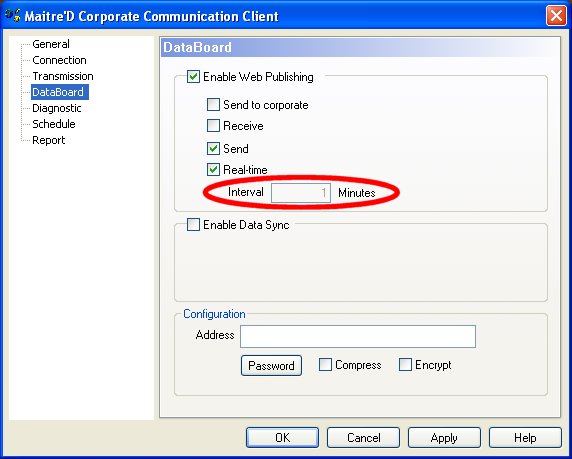The width and height of the screenshot is (572, 459).
Task: Open the Connection settings page
Action: 59,60
